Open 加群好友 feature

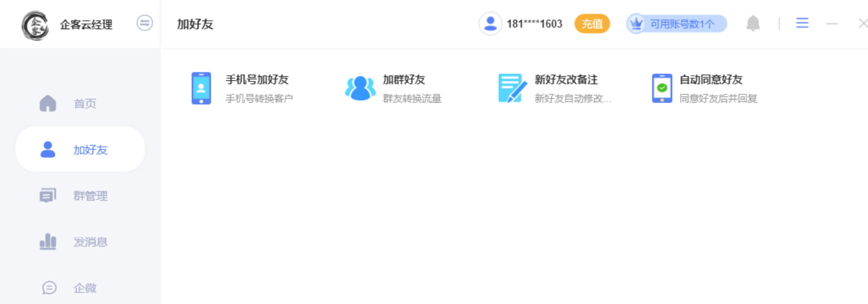(x=404, y=80)
